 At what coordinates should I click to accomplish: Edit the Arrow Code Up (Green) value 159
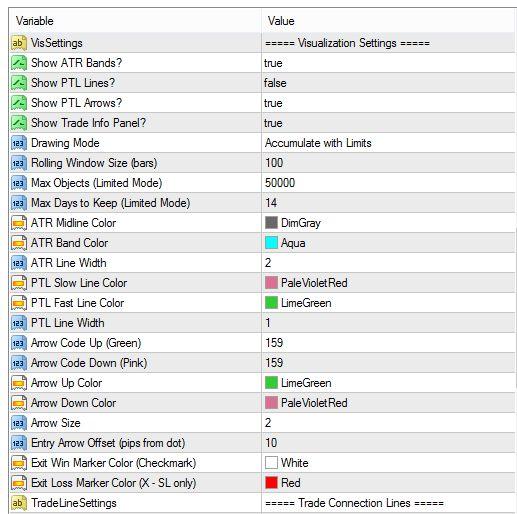pyautogui.click(x=389, y=343)
